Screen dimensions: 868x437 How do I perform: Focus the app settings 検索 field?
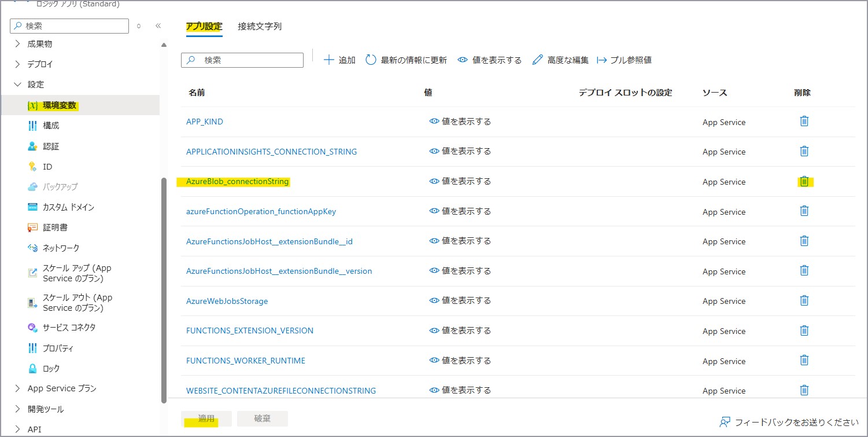242,60
